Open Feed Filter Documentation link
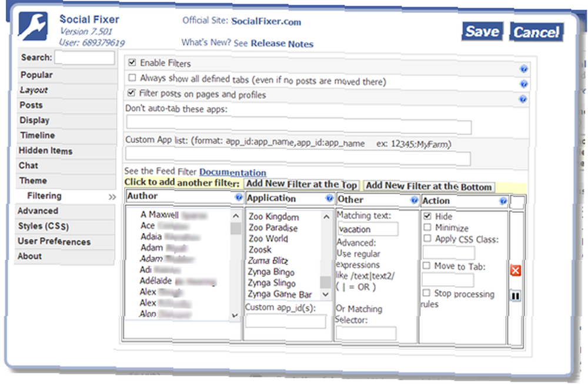The image size is (588, 384). (x=233, y=172)
